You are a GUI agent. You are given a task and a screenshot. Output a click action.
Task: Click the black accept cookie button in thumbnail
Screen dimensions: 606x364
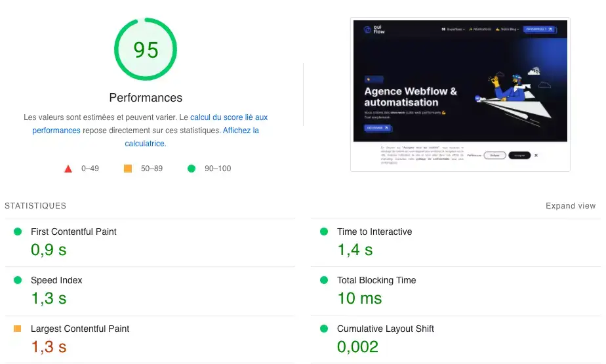coord(519,155)
